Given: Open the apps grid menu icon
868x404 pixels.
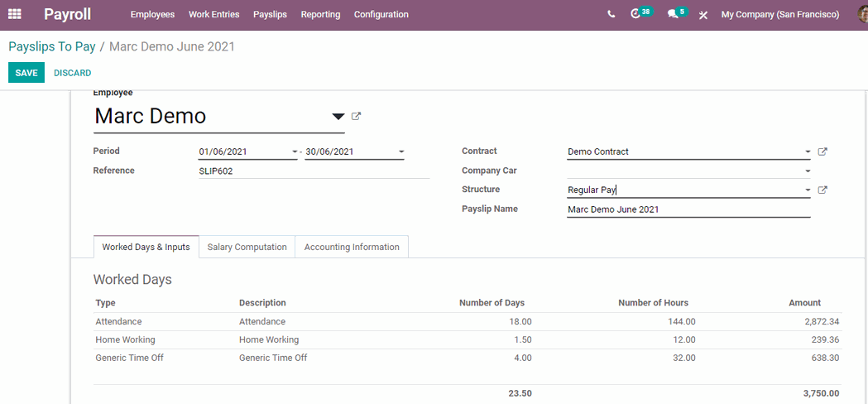Looking at the screenshot, I should pos(15,14).
